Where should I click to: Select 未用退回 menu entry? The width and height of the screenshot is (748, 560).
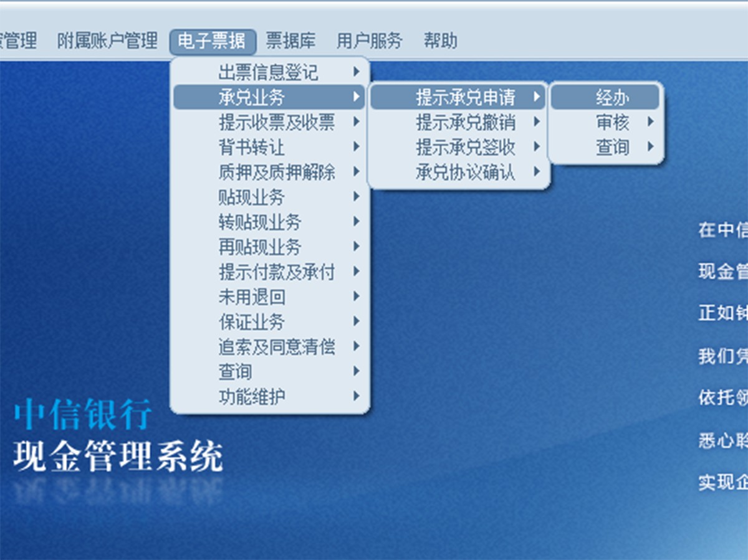click(269, 297)
